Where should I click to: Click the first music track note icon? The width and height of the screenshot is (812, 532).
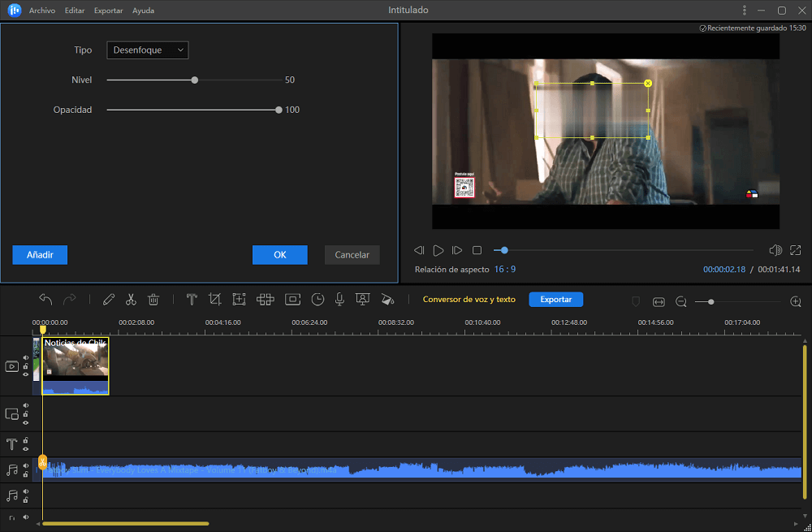tap(12, 469)
